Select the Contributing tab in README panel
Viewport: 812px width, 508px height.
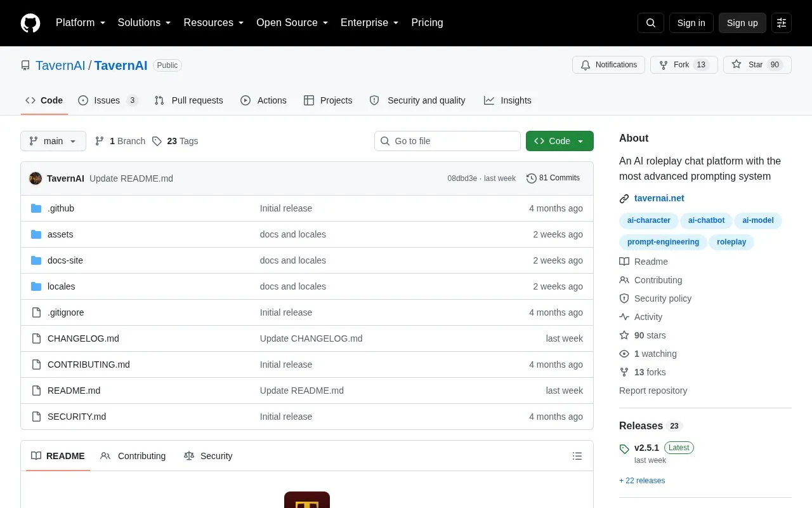(x=133, y=456)
